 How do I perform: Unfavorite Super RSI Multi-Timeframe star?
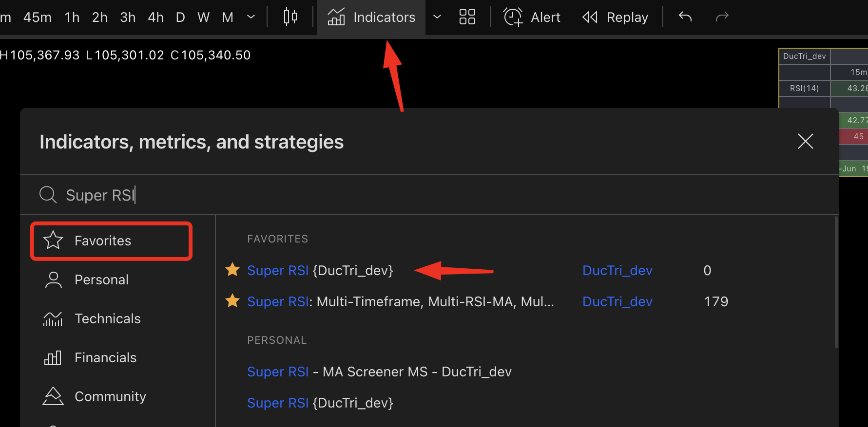point(232,300)
